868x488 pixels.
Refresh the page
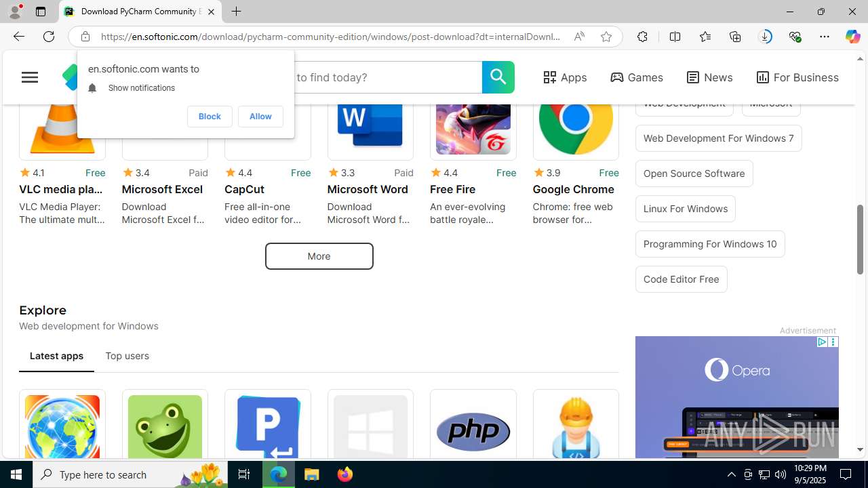coord(49,37)
